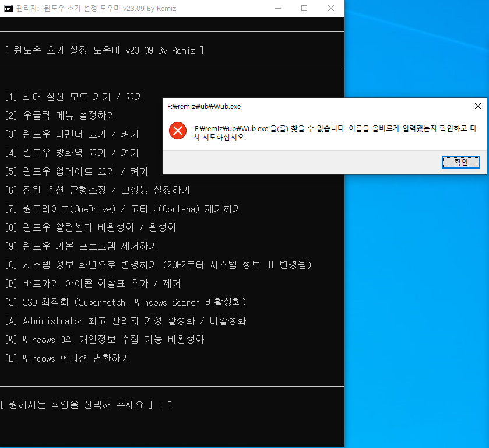Viewport: 489px width, 448px height.
Task: Maximize the console window
Action: point(304,8)
